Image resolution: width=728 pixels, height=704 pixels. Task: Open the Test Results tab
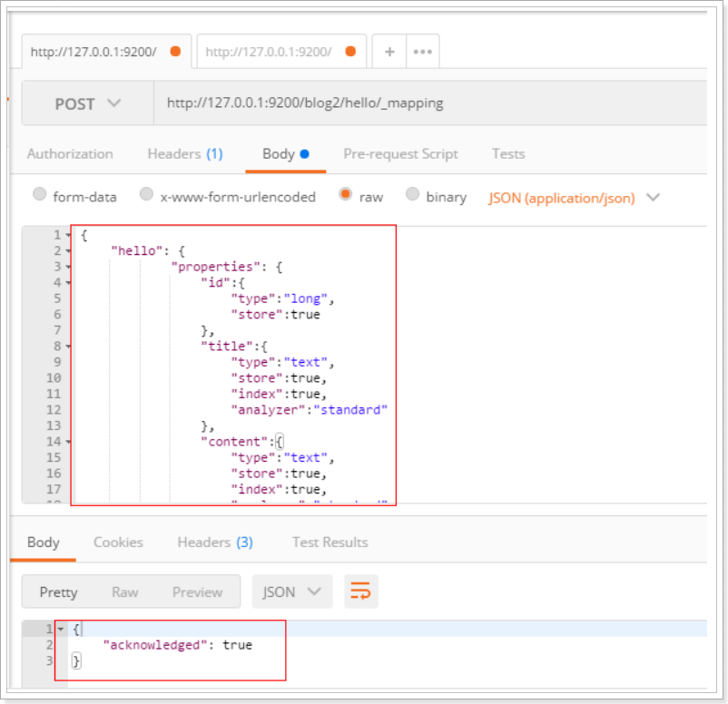(x=330, y=542)
